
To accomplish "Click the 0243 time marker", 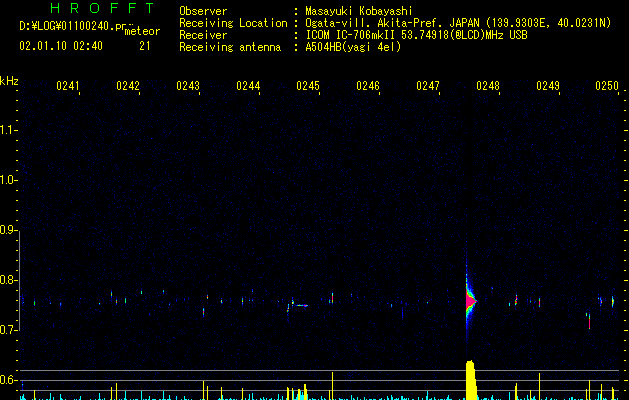I will click(x=188, y=86).
